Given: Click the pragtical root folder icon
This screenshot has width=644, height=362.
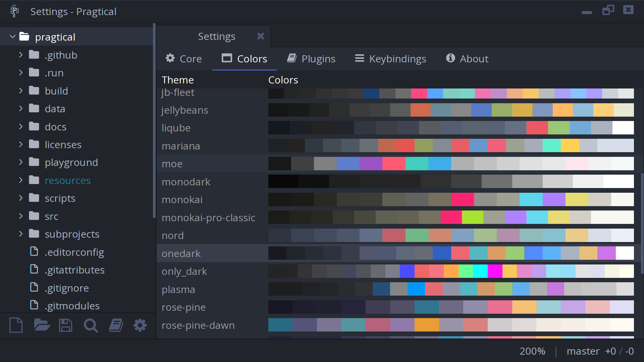Looking at the screenshot, I should pyautogui.click(x=24, y=36).
